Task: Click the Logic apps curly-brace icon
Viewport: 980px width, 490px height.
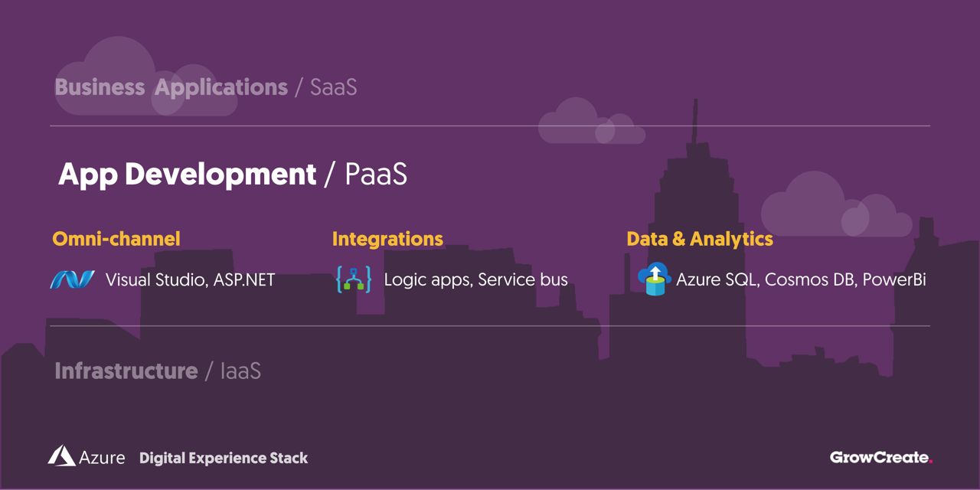Action: (x=354, y=279)
